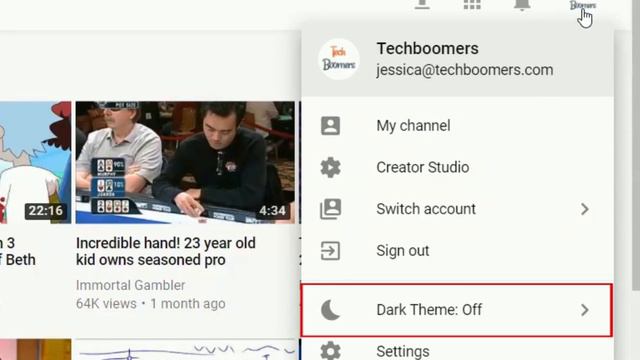
Task: Click the jessica@techboomers.com email text
Action: click(465, 70)
